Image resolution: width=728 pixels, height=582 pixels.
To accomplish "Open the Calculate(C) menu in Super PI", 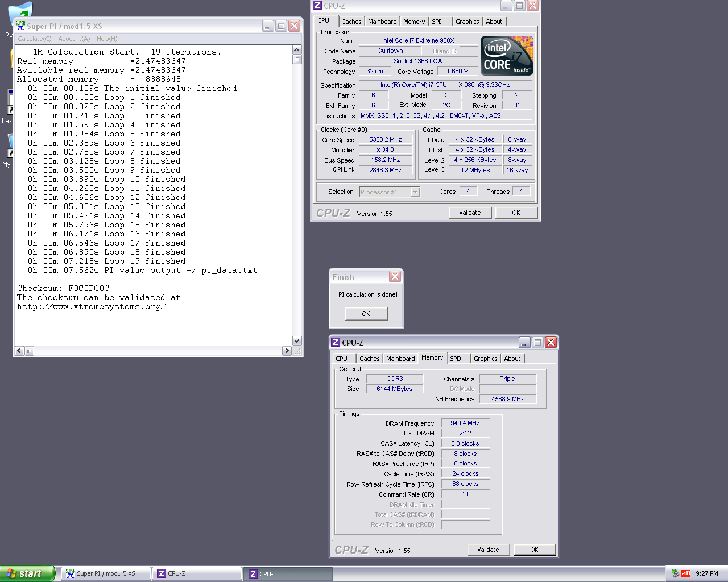I will pos(34,39).
